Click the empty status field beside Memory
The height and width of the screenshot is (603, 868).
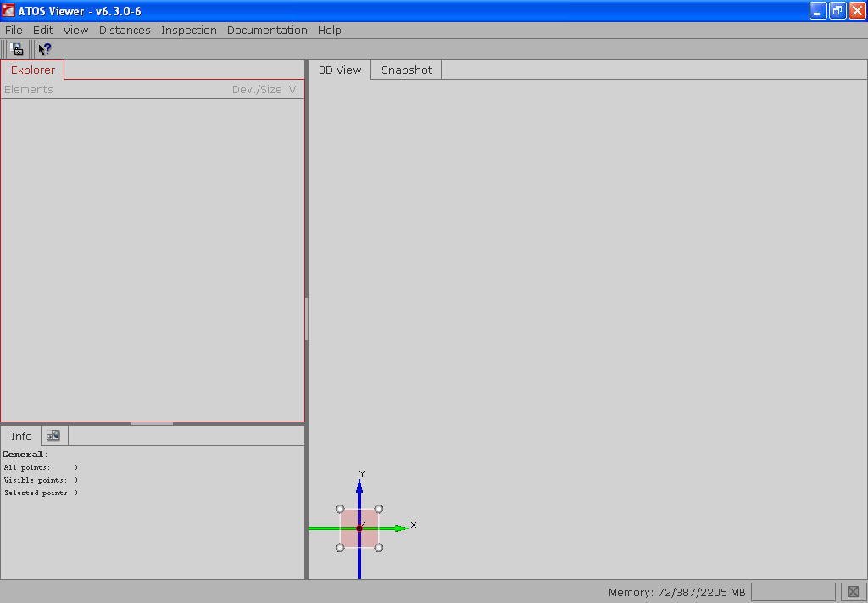tap(793, 592)
